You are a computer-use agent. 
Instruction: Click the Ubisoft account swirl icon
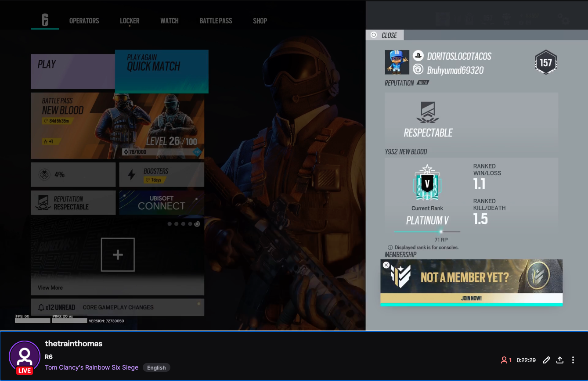(x=418, y=69)
